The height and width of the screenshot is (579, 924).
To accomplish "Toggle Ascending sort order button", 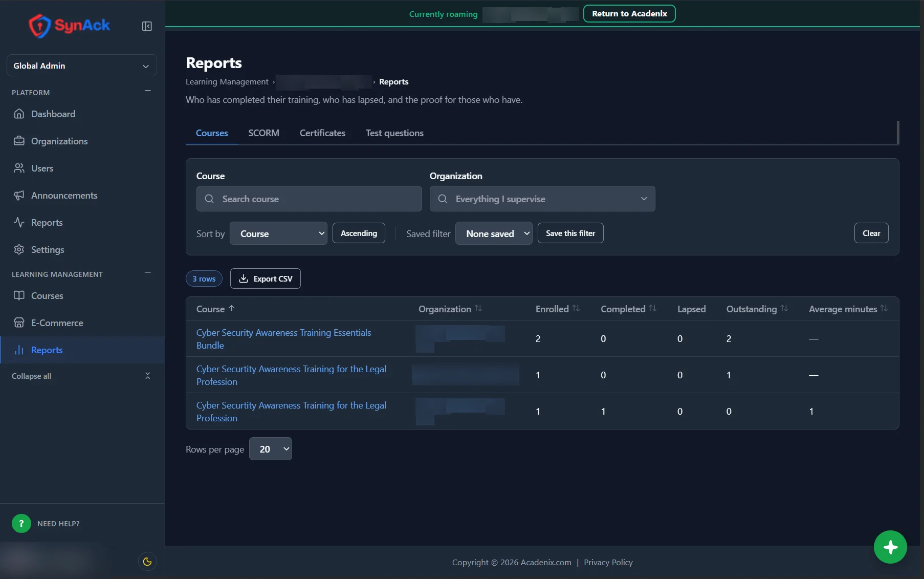I will (x=359, y=233).
